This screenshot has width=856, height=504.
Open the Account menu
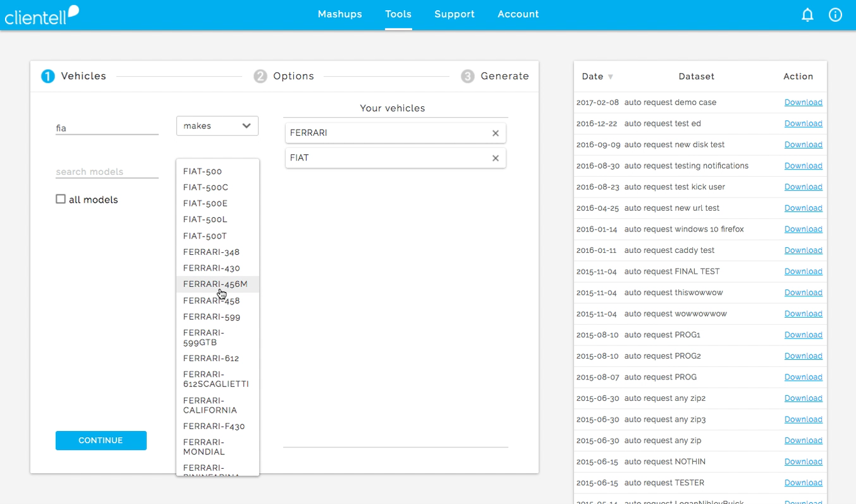(x=518, y=14)
